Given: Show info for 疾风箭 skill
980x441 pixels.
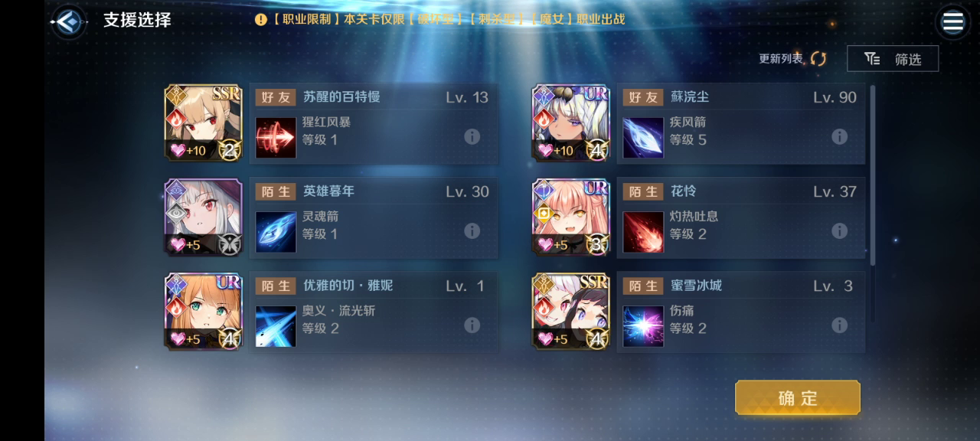Looking at the screenshot, I should tap(840, 137).
